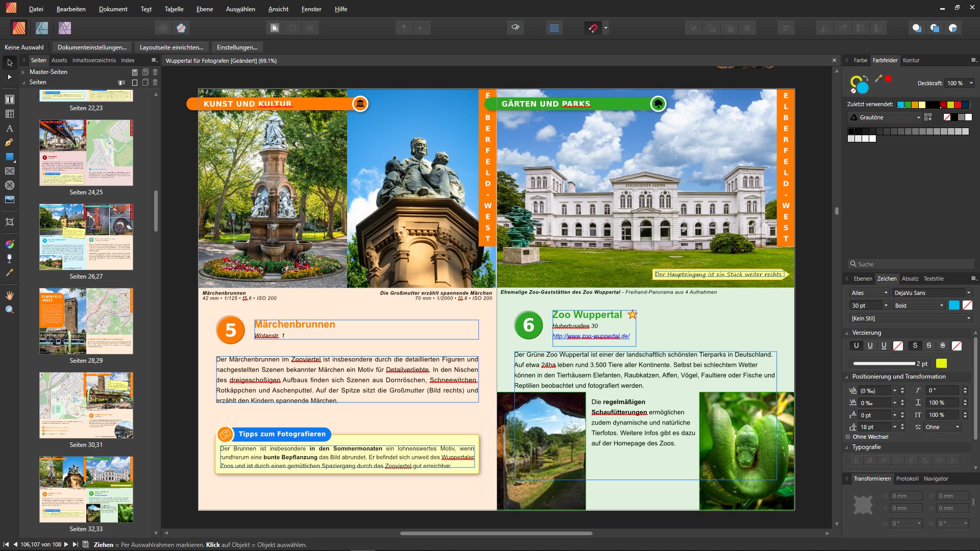Select the View hand tool
The width and height of the screenshot is (980, 551).
(9, 295)
